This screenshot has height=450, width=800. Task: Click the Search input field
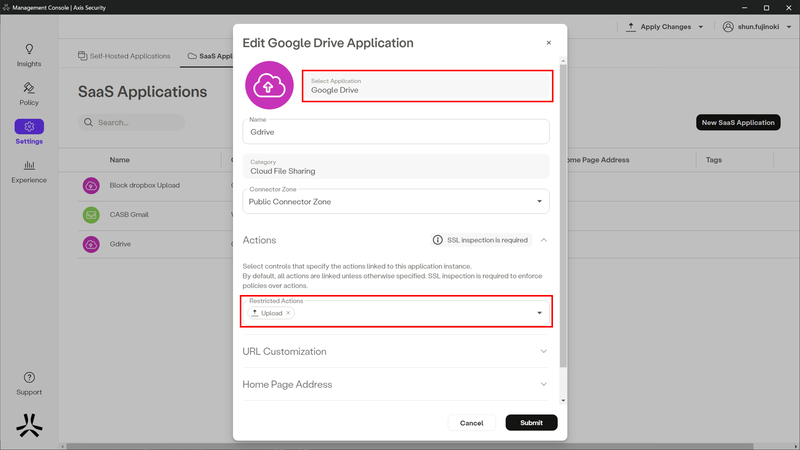(132, 122)
